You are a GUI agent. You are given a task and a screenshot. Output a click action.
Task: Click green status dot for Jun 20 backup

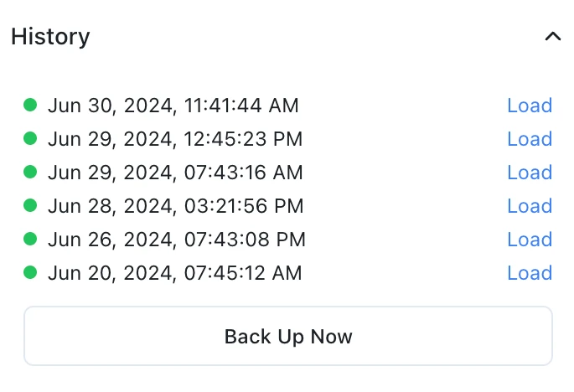coord(30,272)
